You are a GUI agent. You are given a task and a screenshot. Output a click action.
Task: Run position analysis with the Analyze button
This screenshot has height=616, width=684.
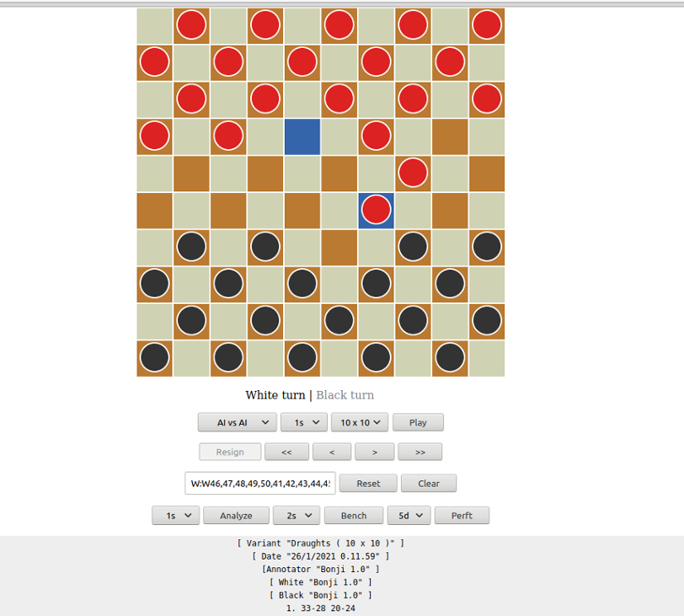coord(236,515)
